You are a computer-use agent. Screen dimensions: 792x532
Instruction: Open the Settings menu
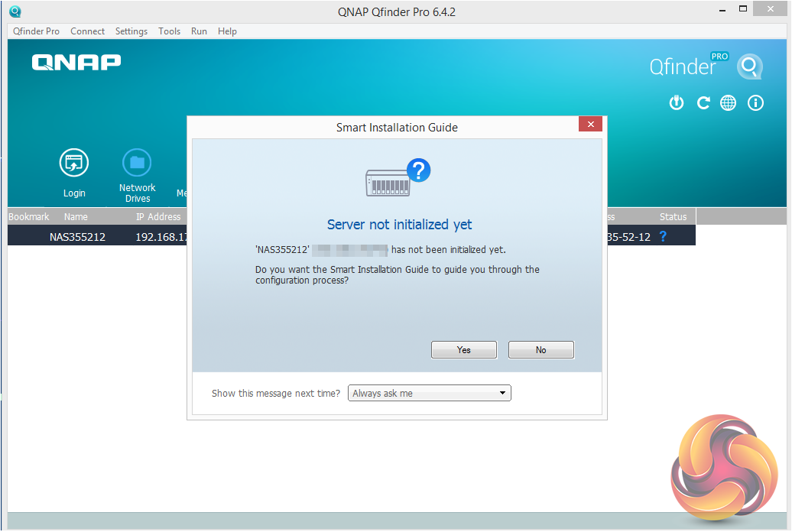[x=131, y=31]
